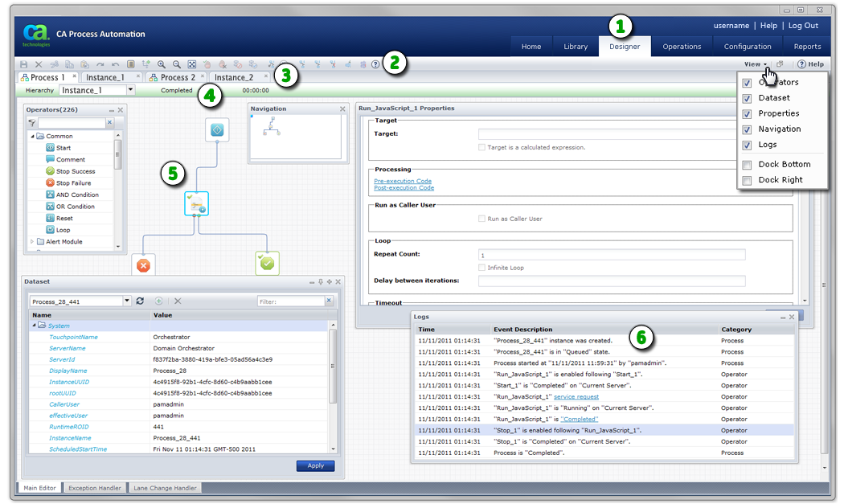Enable Dock Bottom in the View menu
The height and width of the screenshot is (504, 844).
tap(747, 164)
